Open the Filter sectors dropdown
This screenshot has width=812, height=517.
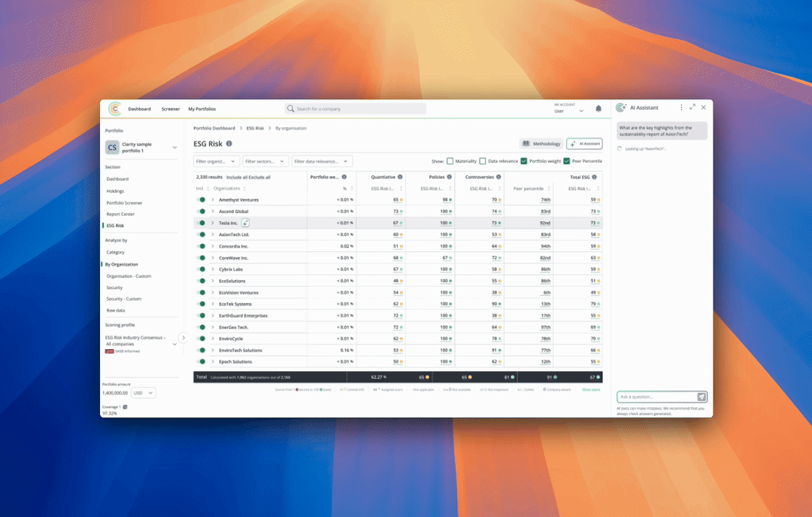265,161
